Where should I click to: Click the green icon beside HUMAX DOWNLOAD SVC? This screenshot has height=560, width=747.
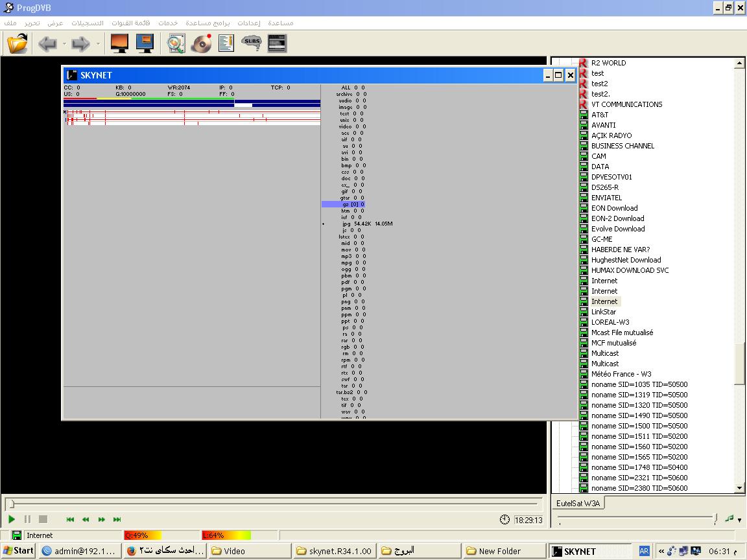(584, 270)
